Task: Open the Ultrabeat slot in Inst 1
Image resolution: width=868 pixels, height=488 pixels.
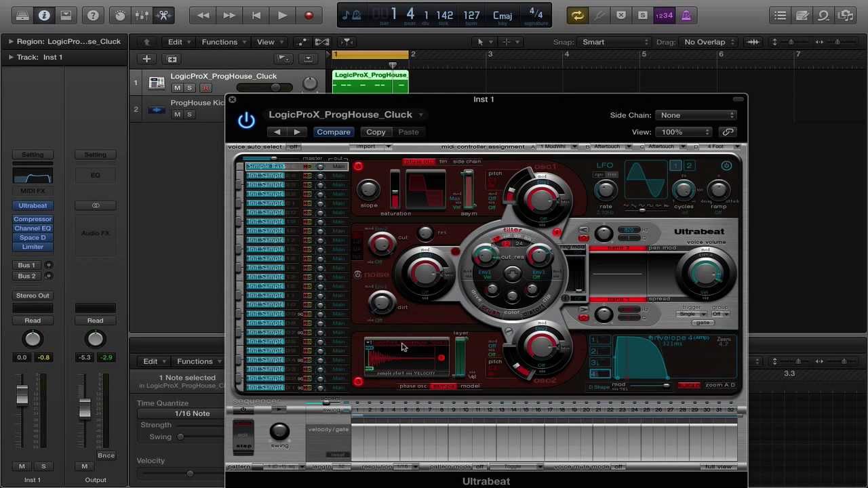Action: click(x=33, y=205)
